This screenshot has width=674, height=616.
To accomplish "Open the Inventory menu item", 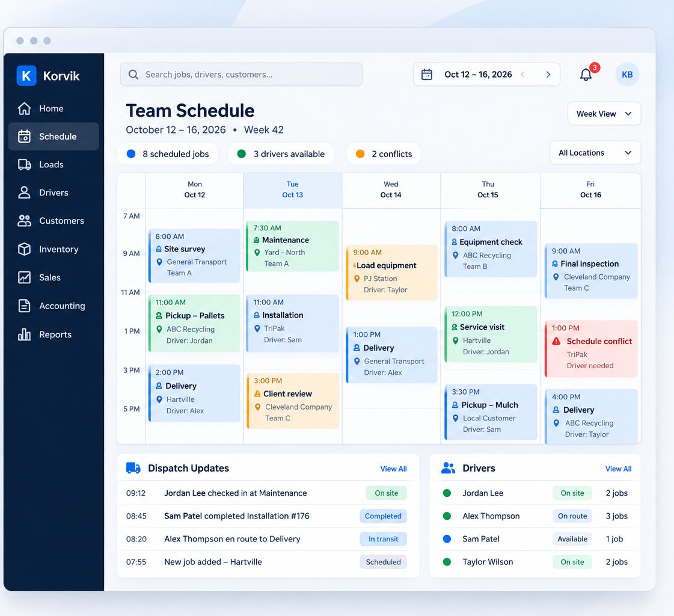I will coord(54,249).
